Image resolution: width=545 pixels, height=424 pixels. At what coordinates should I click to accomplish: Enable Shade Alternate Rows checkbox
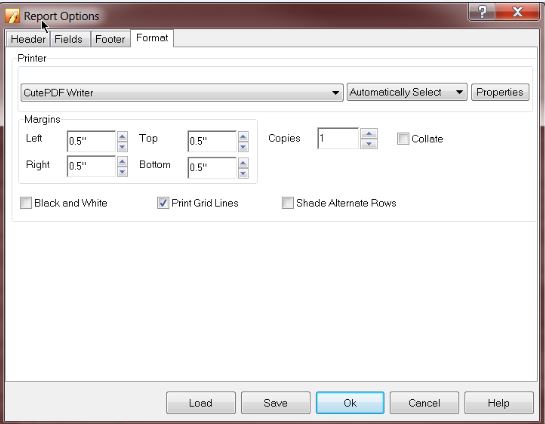[x=287, y=203]
